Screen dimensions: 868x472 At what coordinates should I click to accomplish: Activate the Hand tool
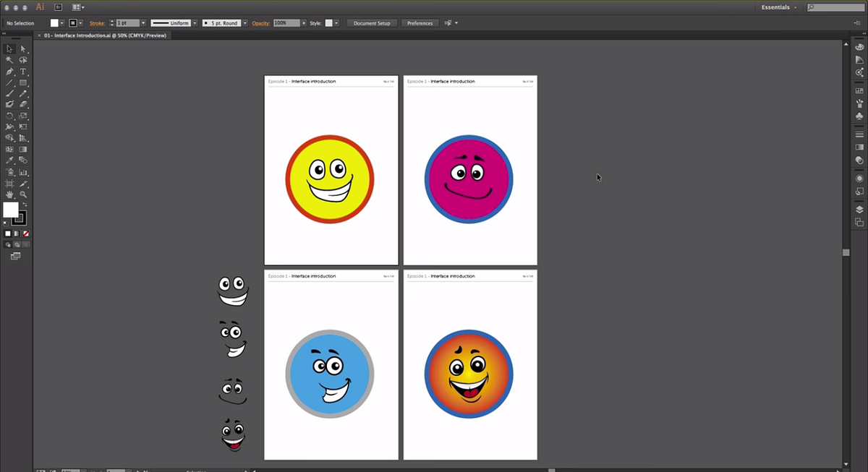pos(9,194)
